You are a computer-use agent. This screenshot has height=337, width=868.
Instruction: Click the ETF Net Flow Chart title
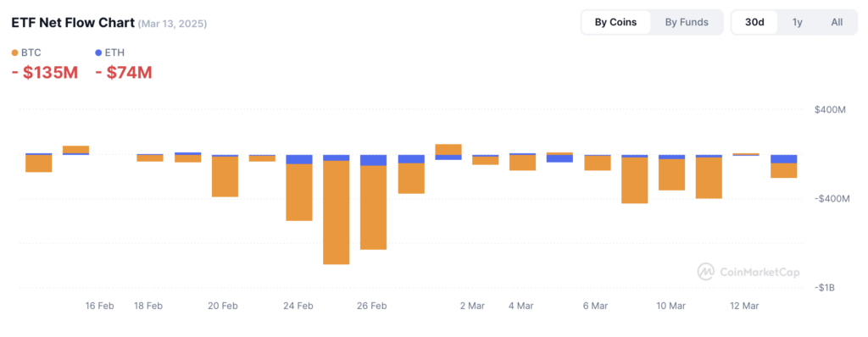click(x=73, y=23)
